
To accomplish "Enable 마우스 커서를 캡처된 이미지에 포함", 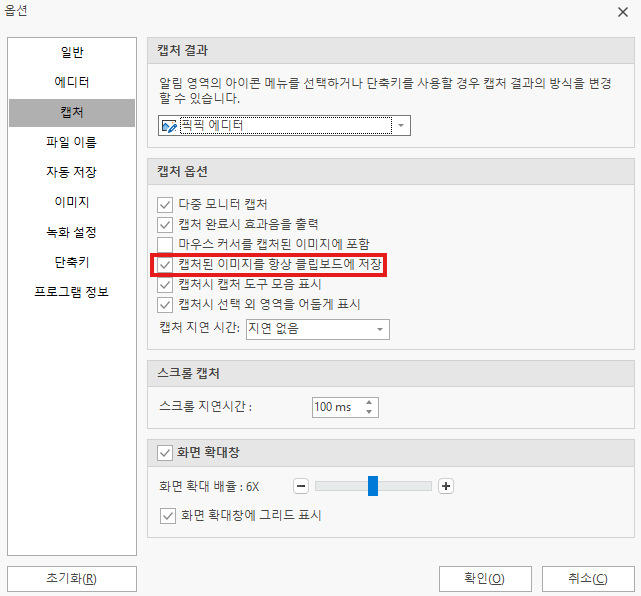I will [165, 244].
